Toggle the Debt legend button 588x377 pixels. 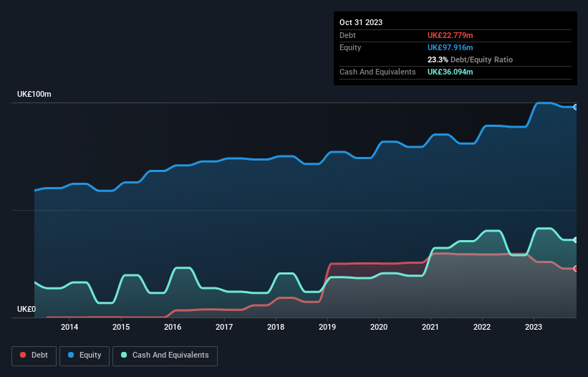(34, 355)
